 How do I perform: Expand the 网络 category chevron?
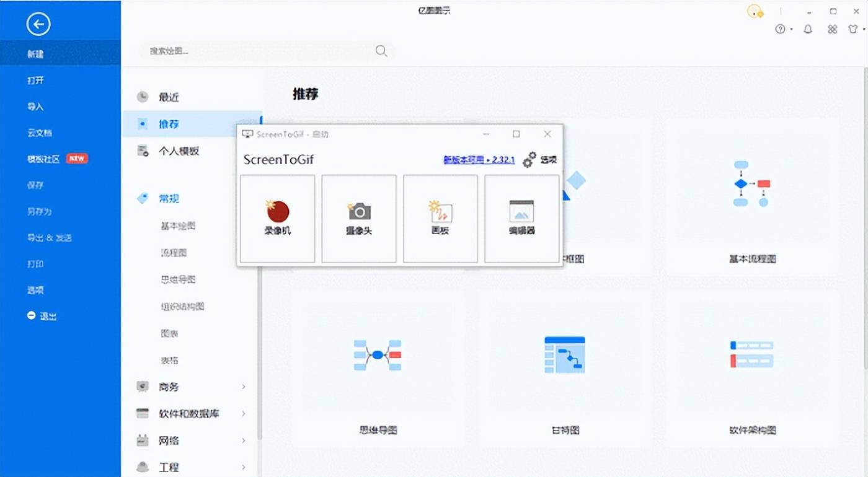pyautogui.click(x=244, y=440)
